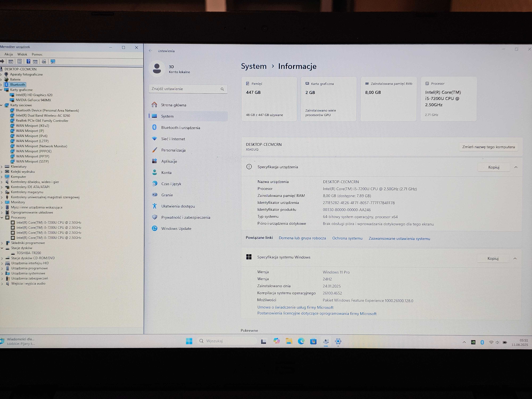Screen dimensions: 532x399
Task: Click the Wyszukaj taskbar search box
Action: (x=227, y=341)
